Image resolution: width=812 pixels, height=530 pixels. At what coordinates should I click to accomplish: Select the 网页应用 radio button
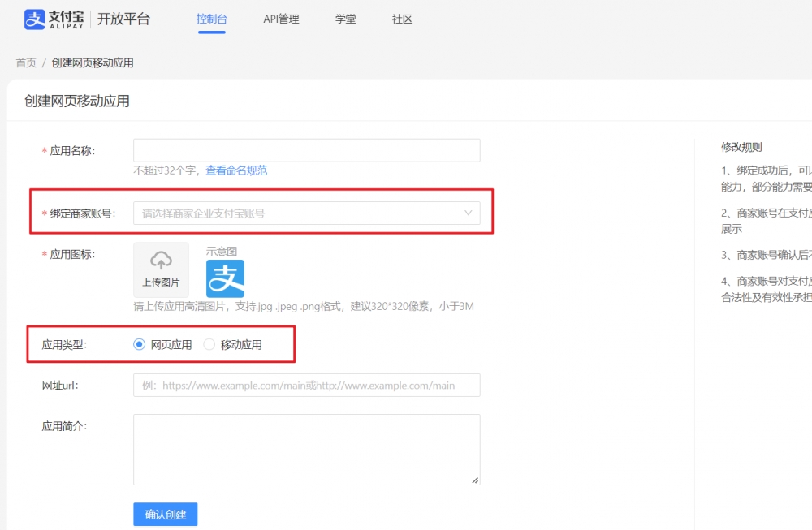click(x=139, y=345)
